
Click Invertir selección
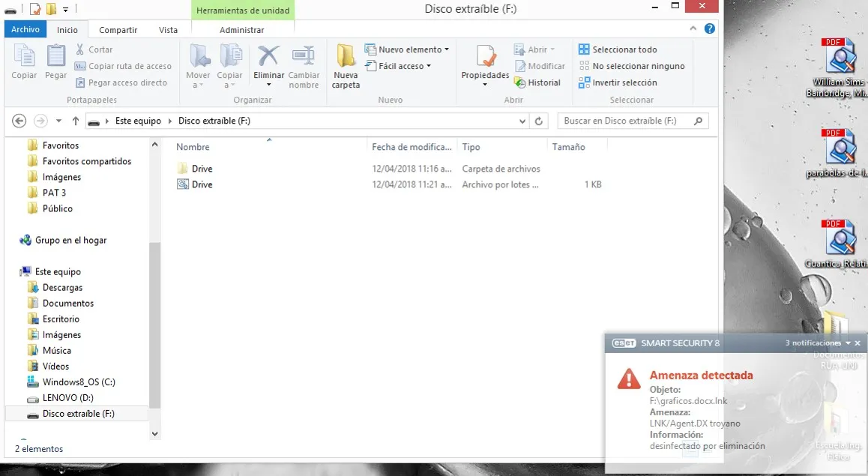point(618,82)
